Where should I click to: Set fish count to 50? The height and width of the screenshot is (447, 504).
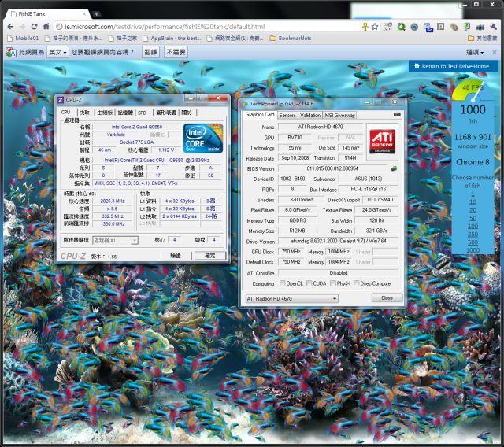click(472, 218)
